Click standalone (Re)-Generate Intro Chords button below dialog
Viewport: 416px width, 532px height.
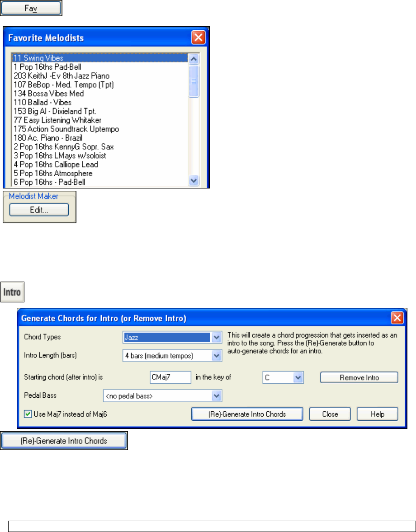pyautogui.click(x=64, y=441)
